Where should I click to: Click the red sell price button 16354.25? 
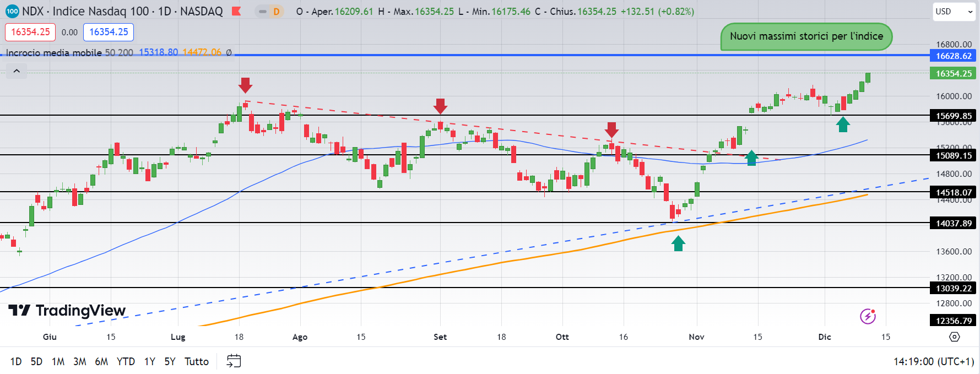point(30,32)
